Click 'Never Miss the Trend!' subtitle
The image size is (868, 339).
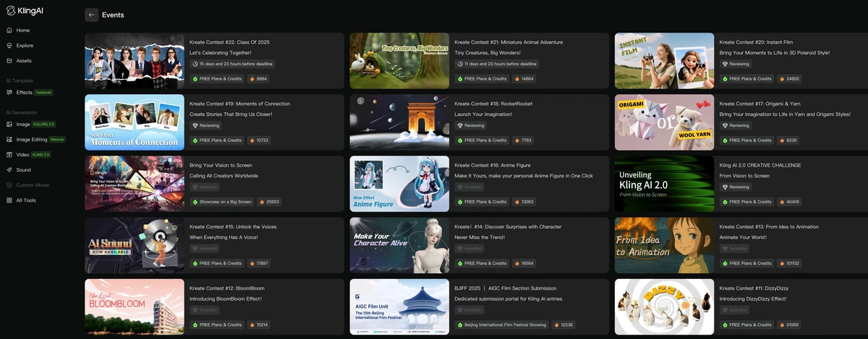click(x=480, y=237)
